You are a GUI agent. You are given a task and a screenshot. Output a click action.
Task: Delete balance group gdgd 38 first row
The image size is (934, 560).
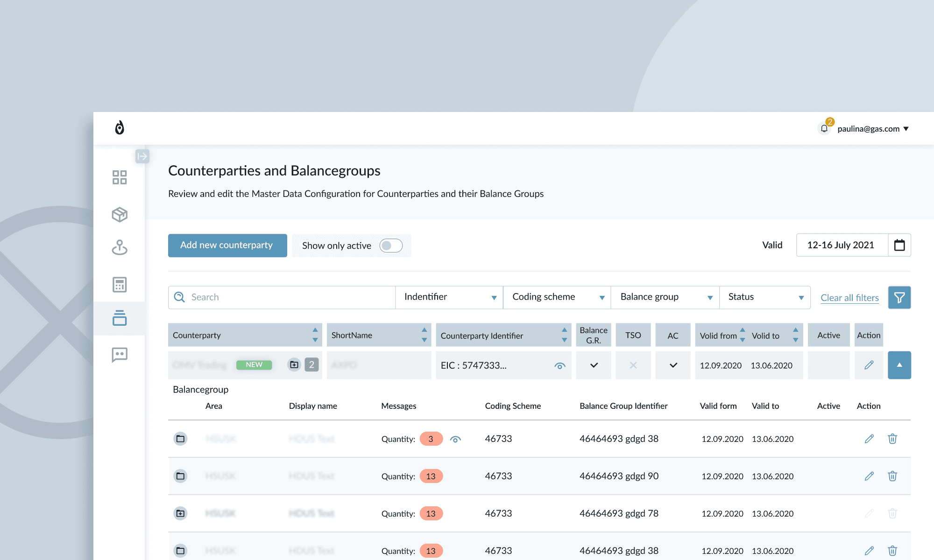pyautogui.click(x=892, y=439)
